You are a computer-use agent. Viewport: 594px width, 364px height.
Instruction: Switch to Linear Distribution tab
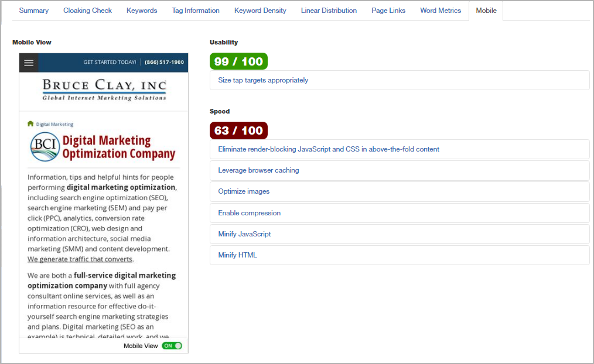pos(329,11)
